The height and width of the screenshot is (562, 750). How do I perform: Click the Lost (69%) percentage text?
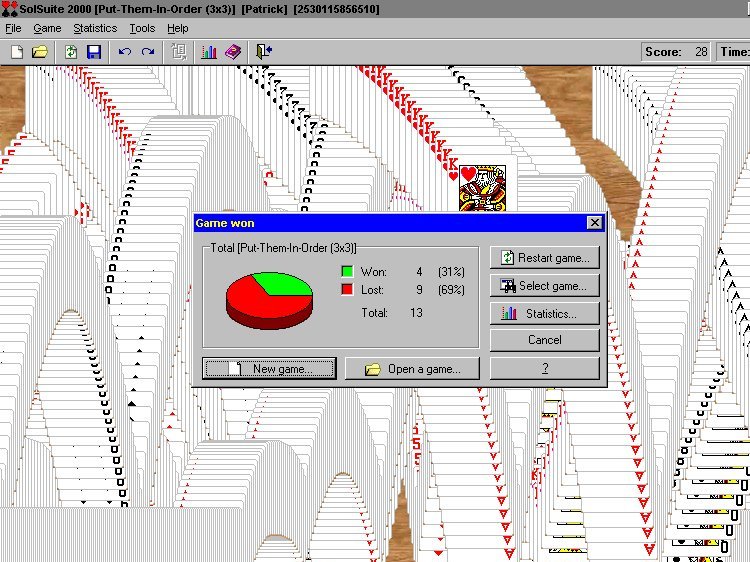click(x=451, y=290)
